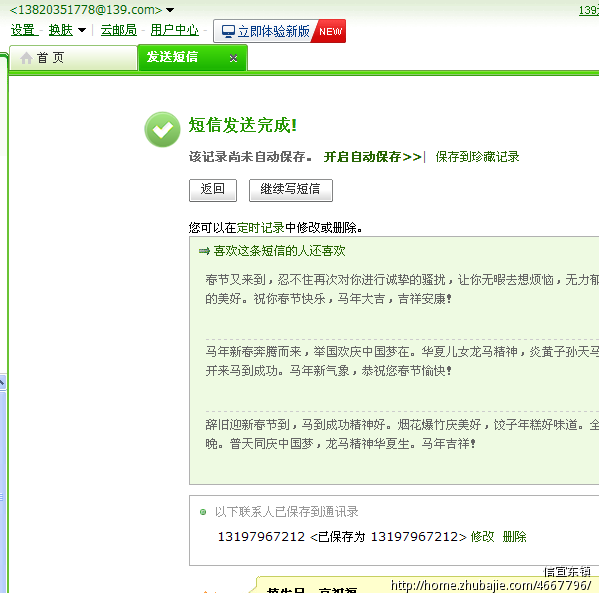The width and height of the screenshot is (599, 593).
Task: Click the 返回 button
Action: pyautogui.click(x=213, y=190)
